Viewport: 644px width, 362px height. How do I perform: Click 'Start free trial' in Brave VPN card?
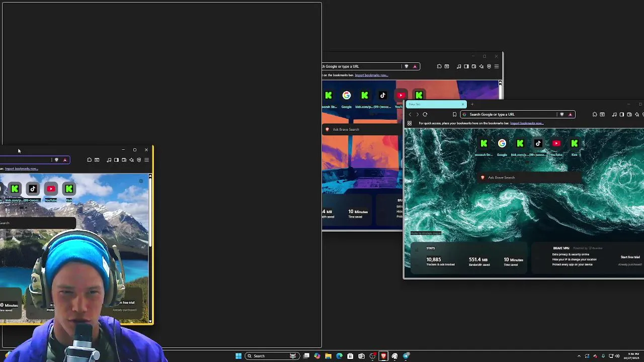point(630,257)
